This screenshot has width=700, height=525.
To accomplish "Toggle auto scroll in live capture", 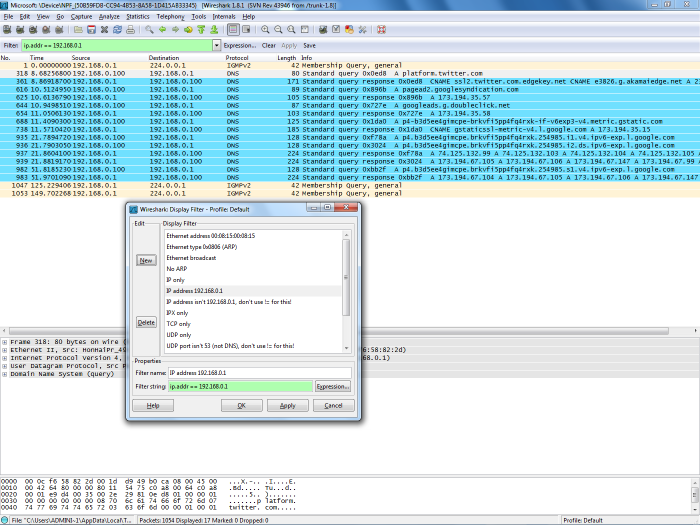I will pos(246,30).
